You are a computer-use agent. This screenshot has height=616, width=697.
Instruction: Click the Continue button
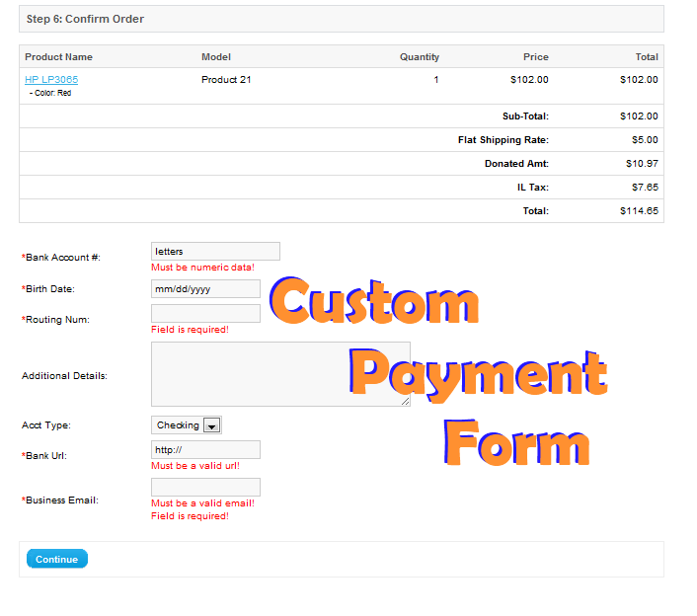coord(57,559)
